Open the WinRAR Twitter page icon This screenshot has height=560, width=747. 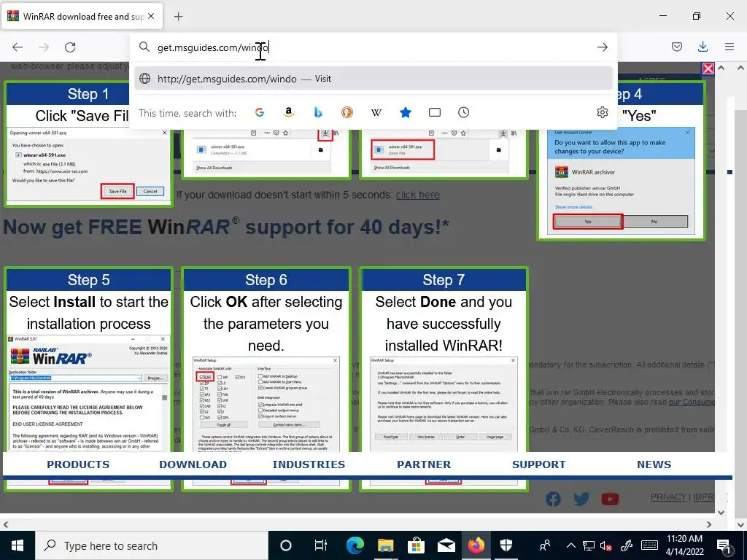point(581,499)
